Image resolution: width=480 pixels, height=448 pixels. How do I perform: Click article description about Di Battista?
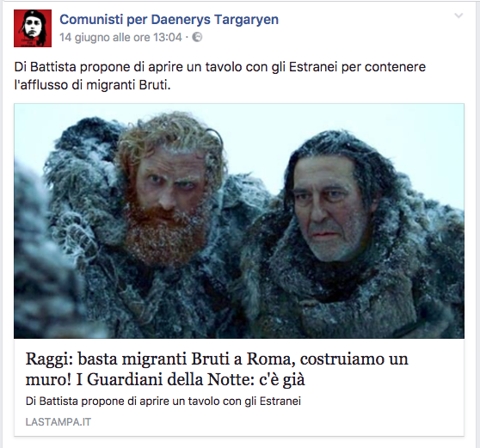click(x=163, y=402)
